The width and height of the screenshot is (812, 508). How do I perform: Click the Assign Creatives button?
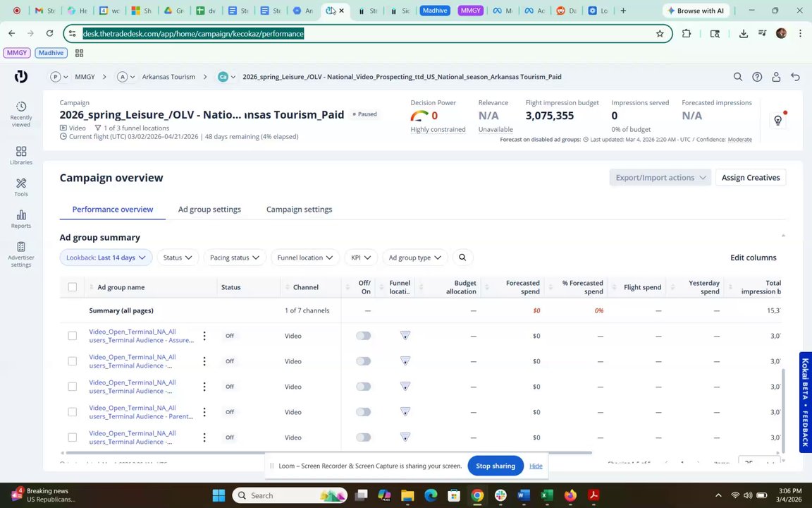750,178
